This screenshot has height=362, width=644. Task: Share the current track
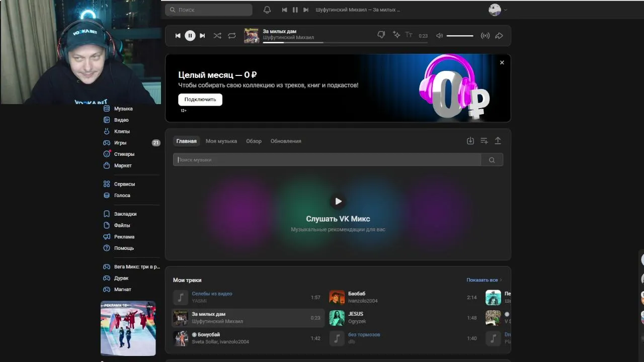click(x=499, y=36)
